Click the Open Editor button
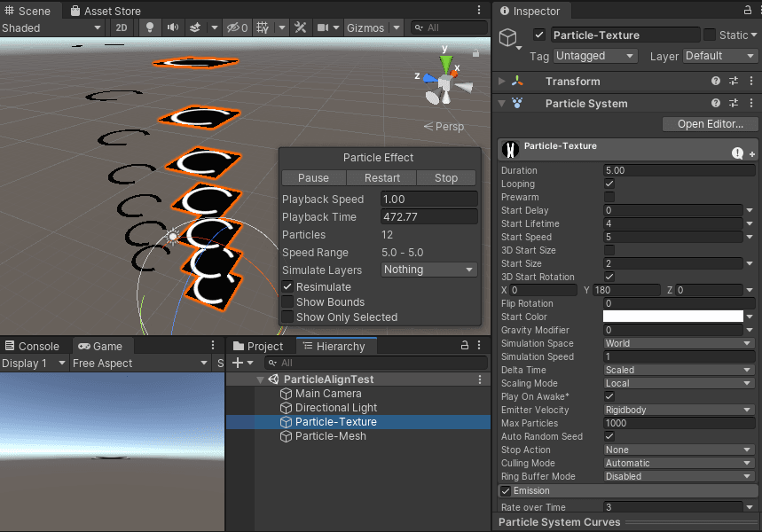The width and height of the screenshot is (762, 532). pyautogui.click(x=710, y=124)
